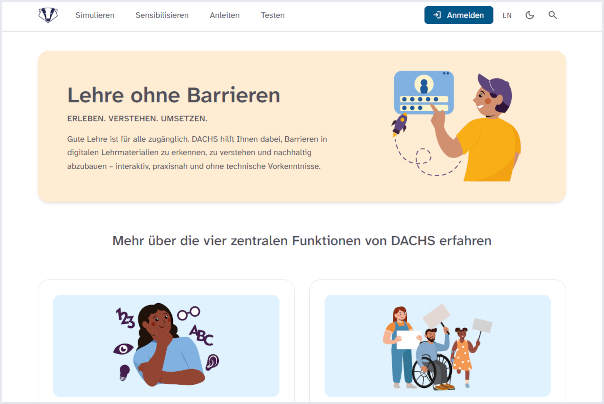
Task: Click the vier zentralen Funktionen heading
Action: point(302,241)
